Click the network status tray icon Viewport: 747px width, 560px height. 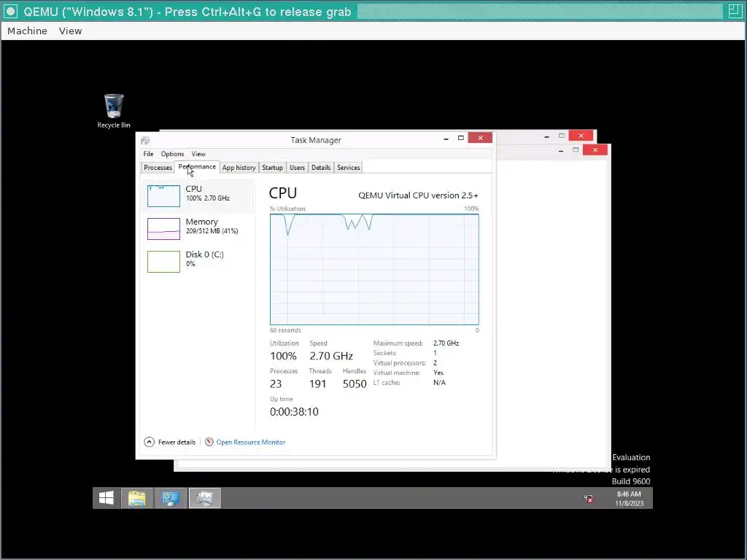pyautogui.click(x=589, y=499)
